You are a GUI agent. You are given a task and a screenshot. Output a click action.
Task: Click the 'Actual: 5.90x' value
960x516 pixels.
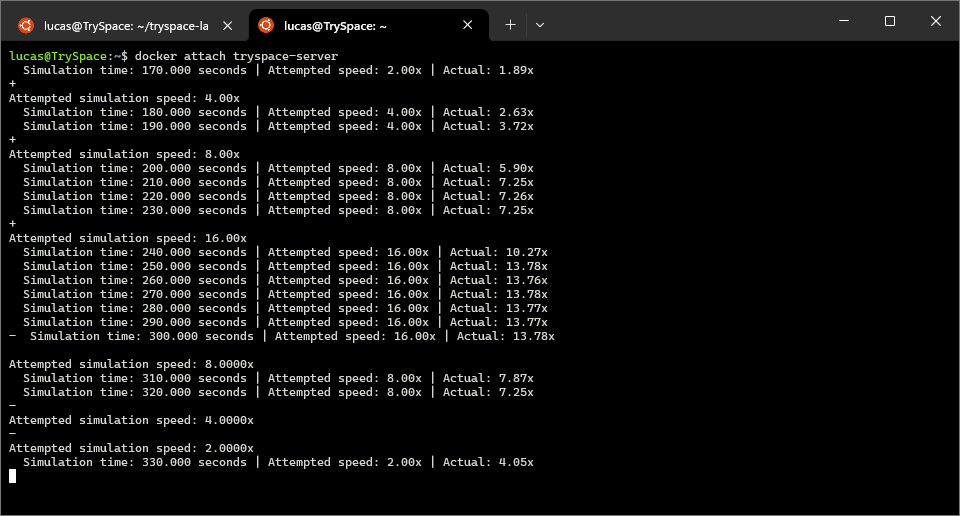[x=488, y=168]
